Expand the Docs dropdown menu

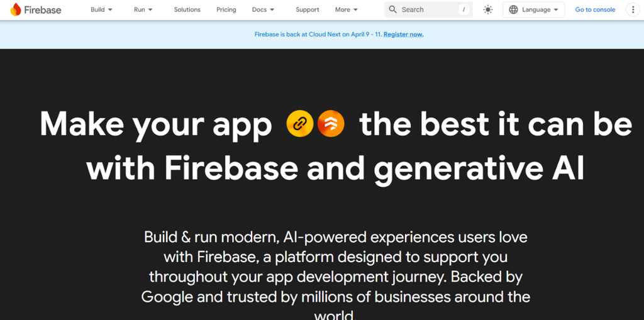264,10
